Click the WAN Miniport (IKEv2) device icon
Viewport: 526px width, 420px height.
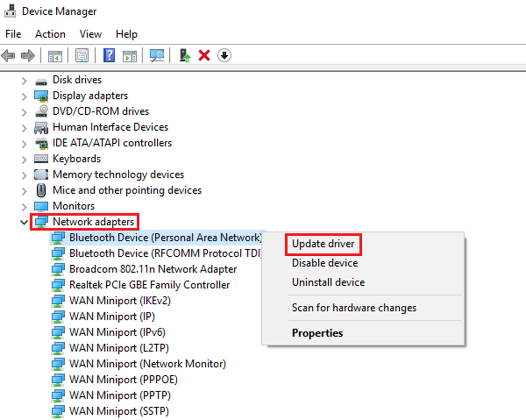[58, 301]
